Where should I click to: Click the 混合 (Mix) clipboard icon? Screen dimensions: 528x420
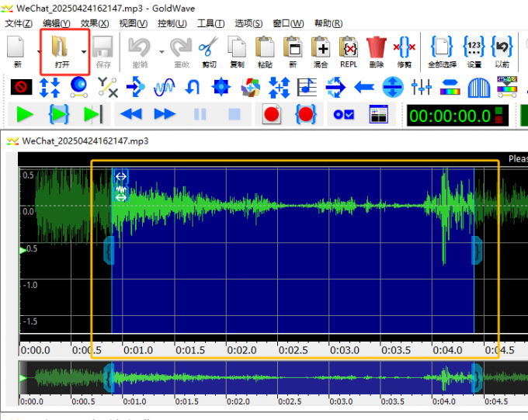[321, 47]
